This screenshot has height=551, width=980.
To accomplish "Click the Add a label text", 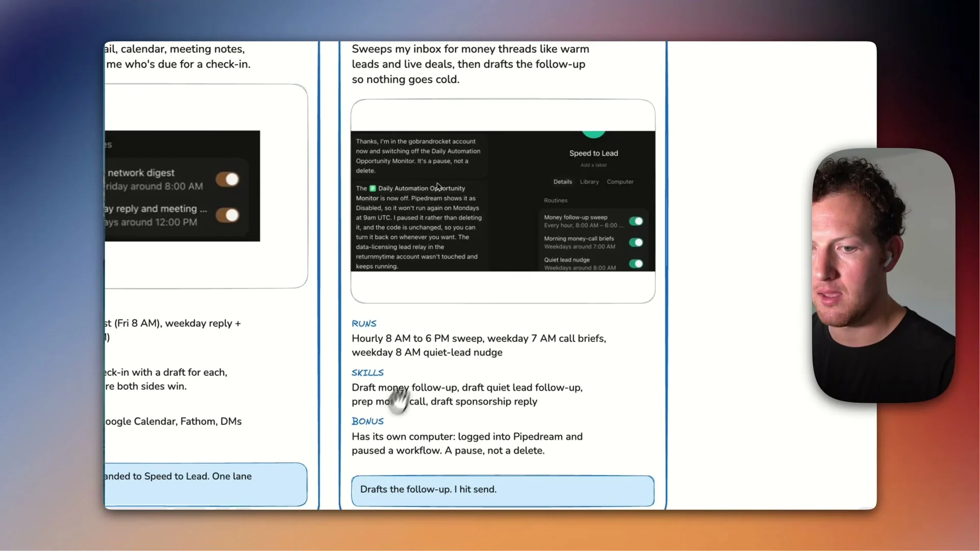I will [x=593, y=165].
